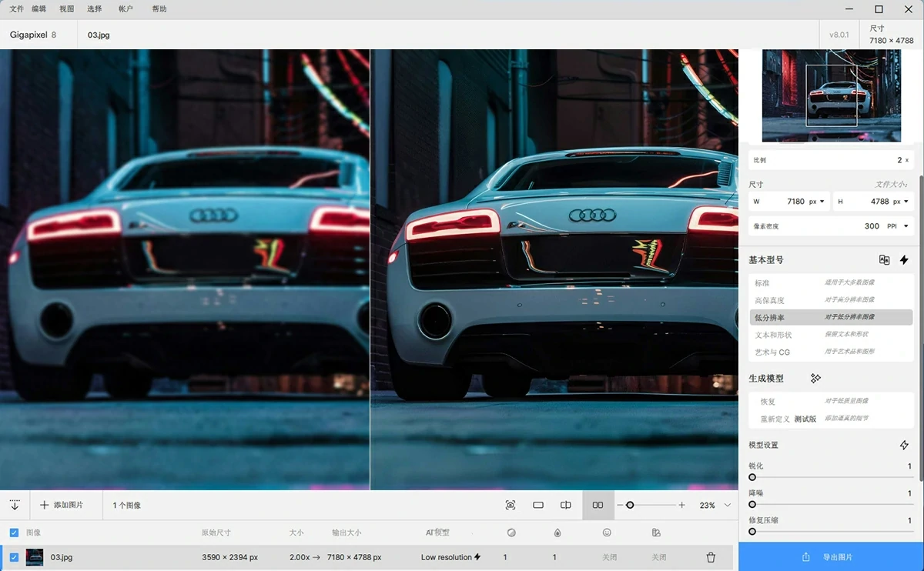Select side-by-side comparison view

(598, 505)
